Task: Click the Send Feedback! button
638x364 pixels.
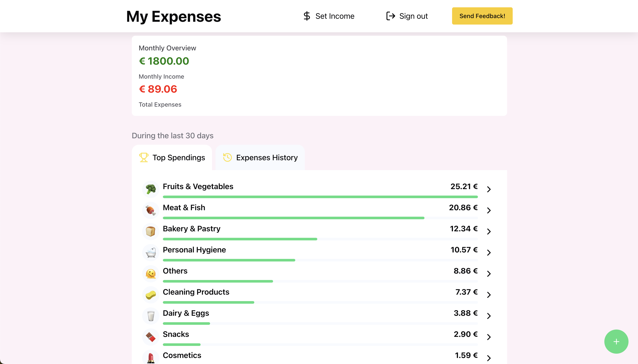Action: coord(482,16)
